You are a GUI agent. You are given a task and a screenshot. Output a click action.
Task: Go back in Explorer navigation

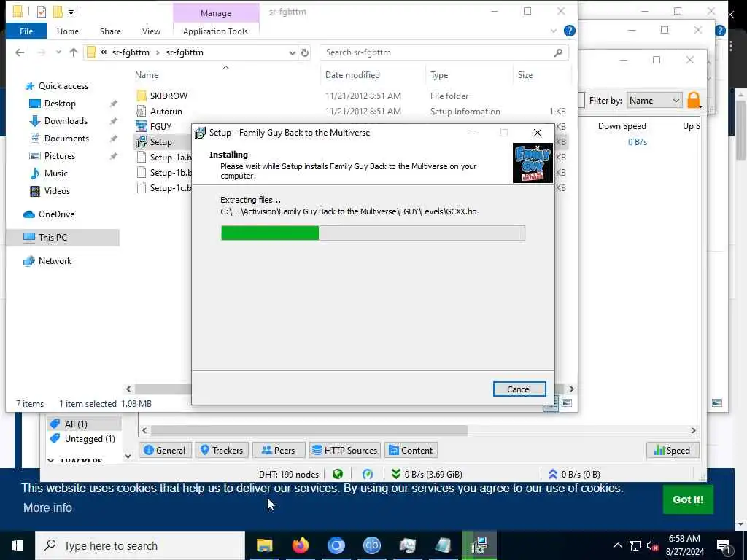20,52
